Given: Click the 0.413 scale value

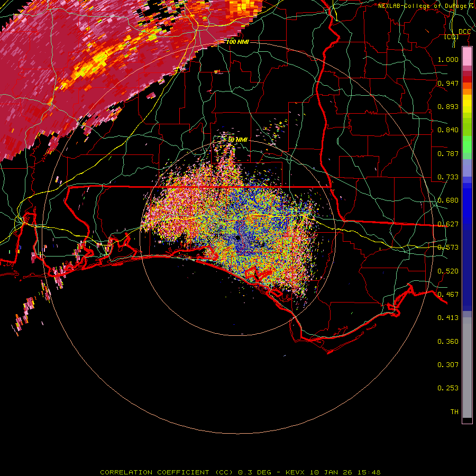Looking at the screenshot, I should tap(448, 318).
